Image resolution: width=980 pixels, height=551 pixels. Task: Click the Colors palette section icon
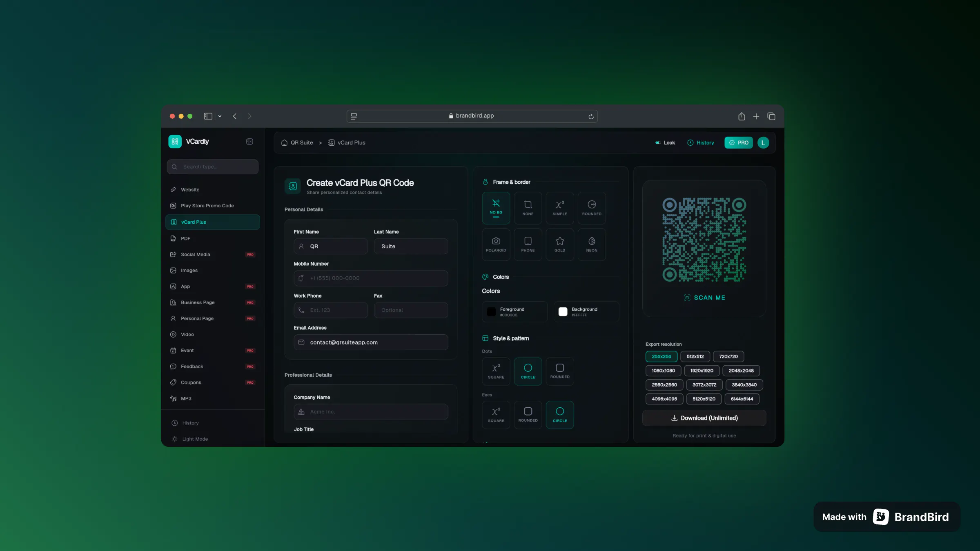click(486, 277)
